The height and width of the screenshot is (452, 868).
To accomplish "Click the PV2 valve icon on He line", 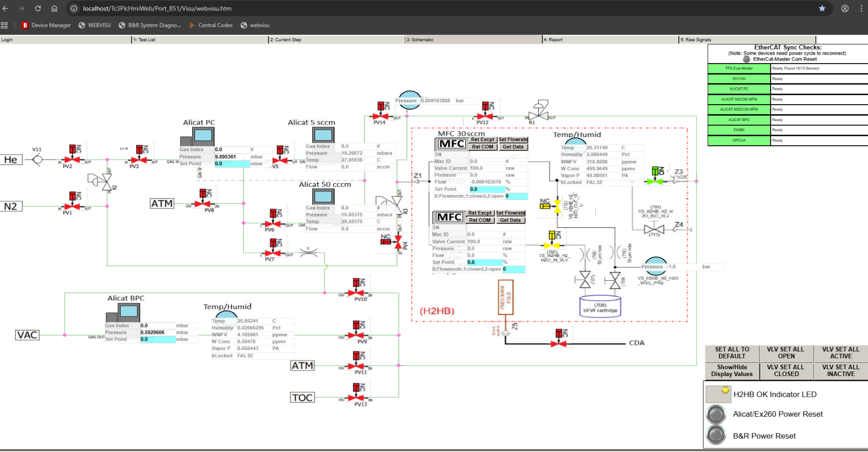I will (x=72, y=159).
